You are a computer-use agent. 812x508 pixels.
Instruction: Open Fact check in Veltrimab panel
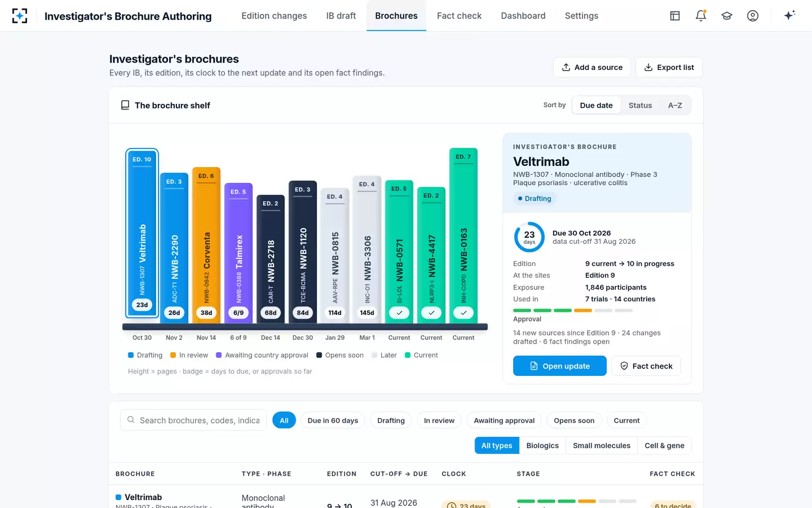pyautogui.click(x=646, y=366)
